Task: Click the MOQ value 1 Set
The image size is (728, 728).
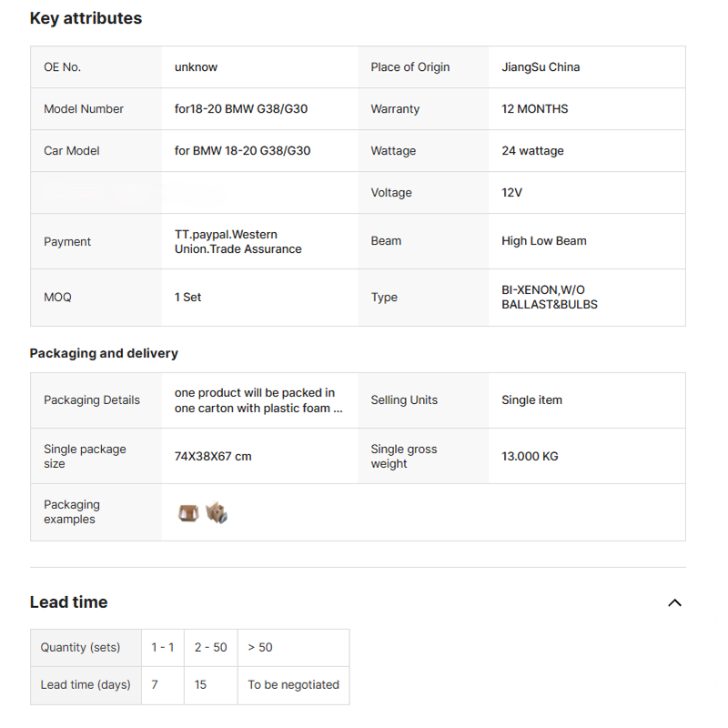Action: [188, 298]
